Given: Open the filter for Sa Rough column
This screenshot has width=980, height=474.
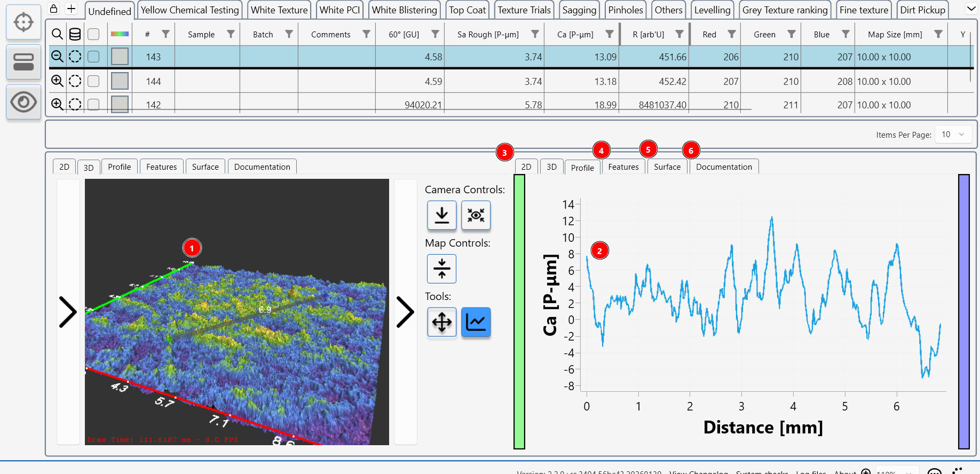Looking at the screenshot, I should click(x=535, y=34).
